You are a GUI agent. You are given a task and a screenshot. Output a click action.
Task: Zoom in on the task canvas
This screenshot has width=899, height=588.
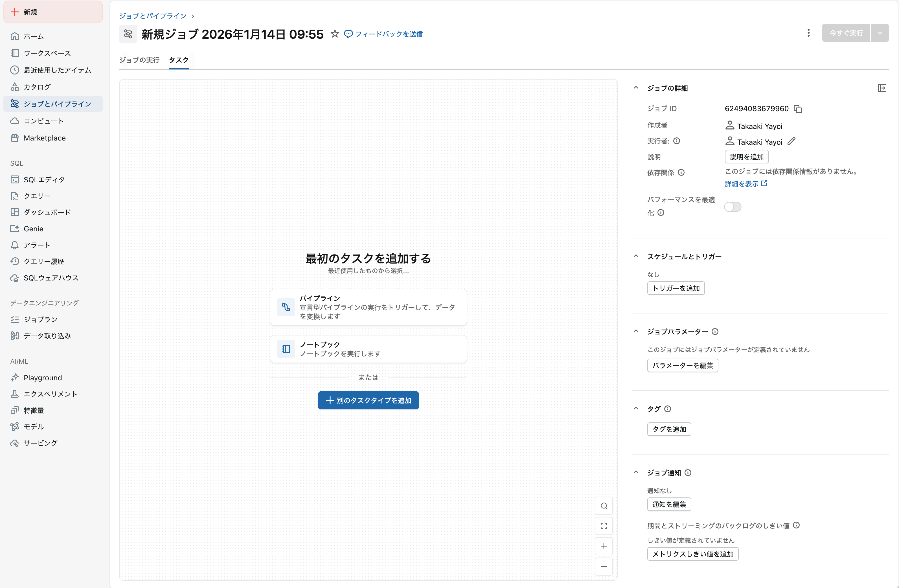point(604,546)
